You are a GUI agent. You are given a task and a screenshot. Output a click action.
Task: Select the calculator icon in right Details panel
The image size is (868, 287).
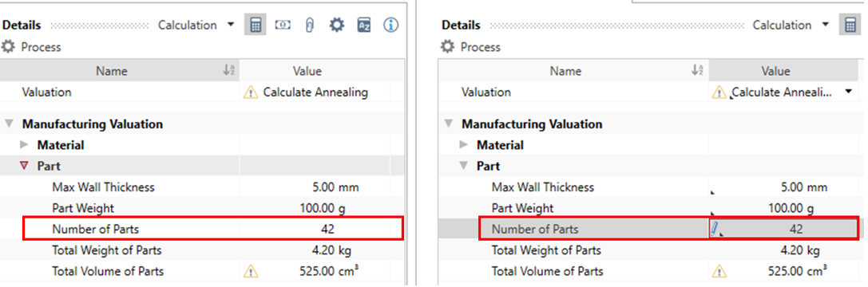click(849, 26)
